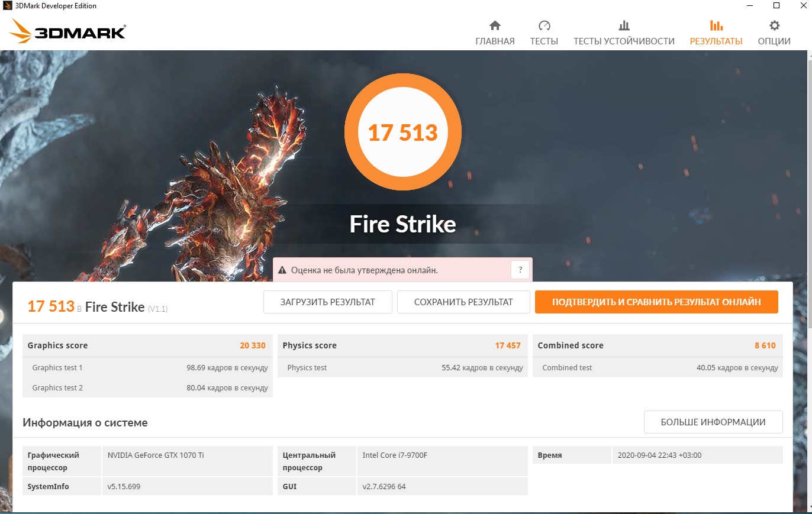Click the large white Fire Strike title

[x=402, y=224]
